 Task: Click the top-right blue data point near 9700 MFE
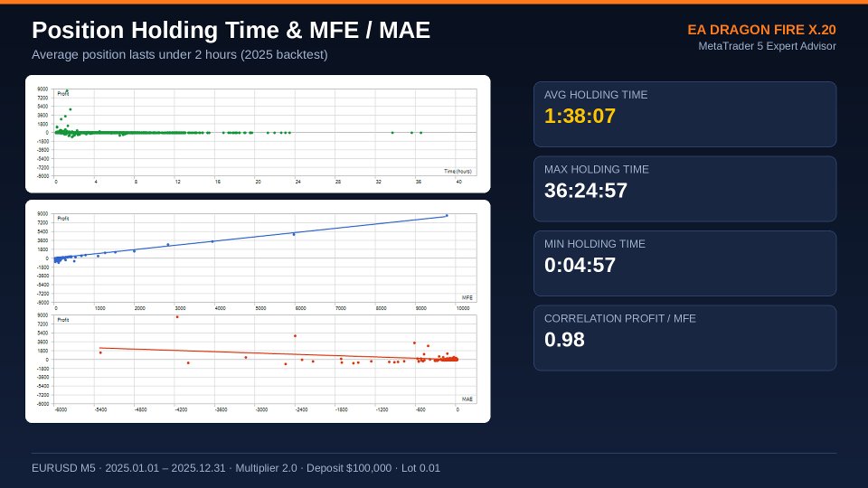click(x=448, y=216)
